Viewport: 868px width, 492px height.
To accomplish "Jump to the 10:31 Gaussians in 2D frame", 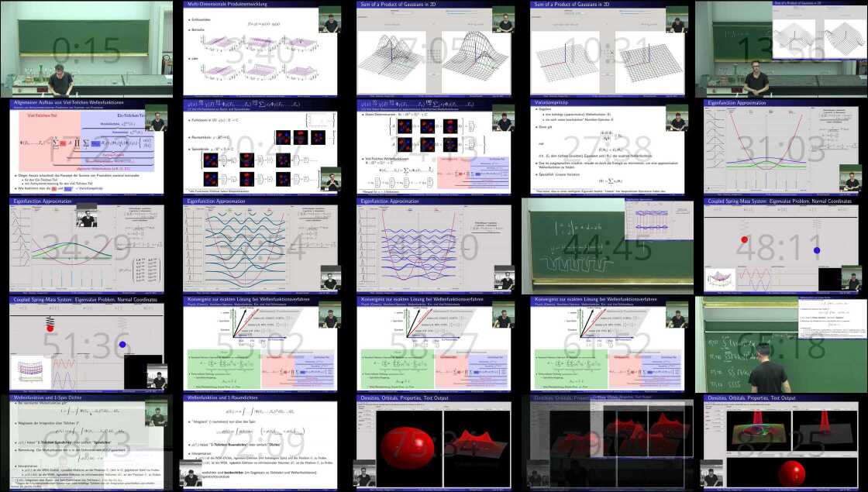I will click(607, 49).
